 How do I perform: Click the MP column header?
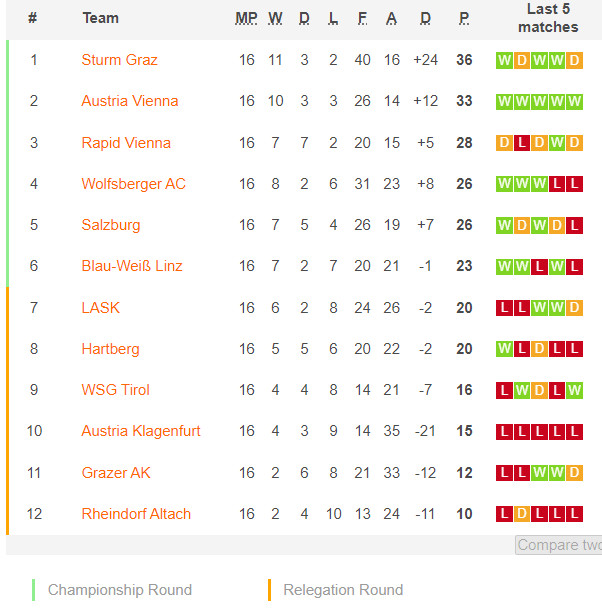246,18
